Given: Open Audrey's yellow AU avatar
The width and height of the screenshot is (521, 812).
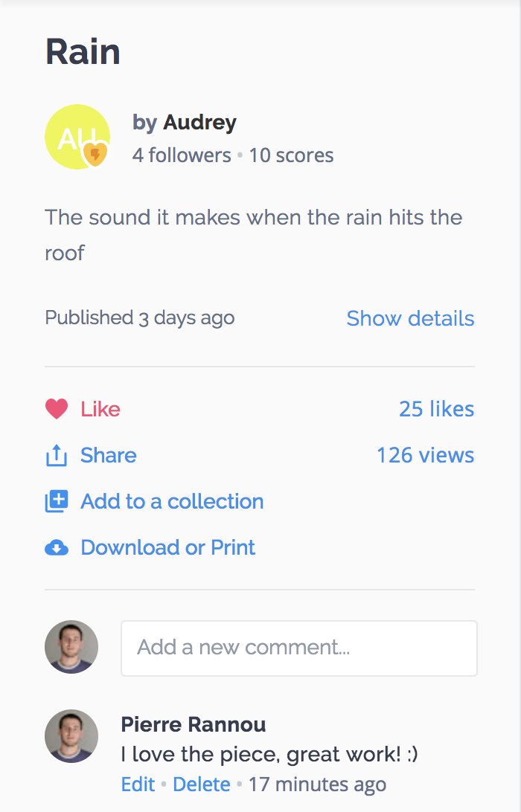Looking at the screenshot, I should point(77,137).
